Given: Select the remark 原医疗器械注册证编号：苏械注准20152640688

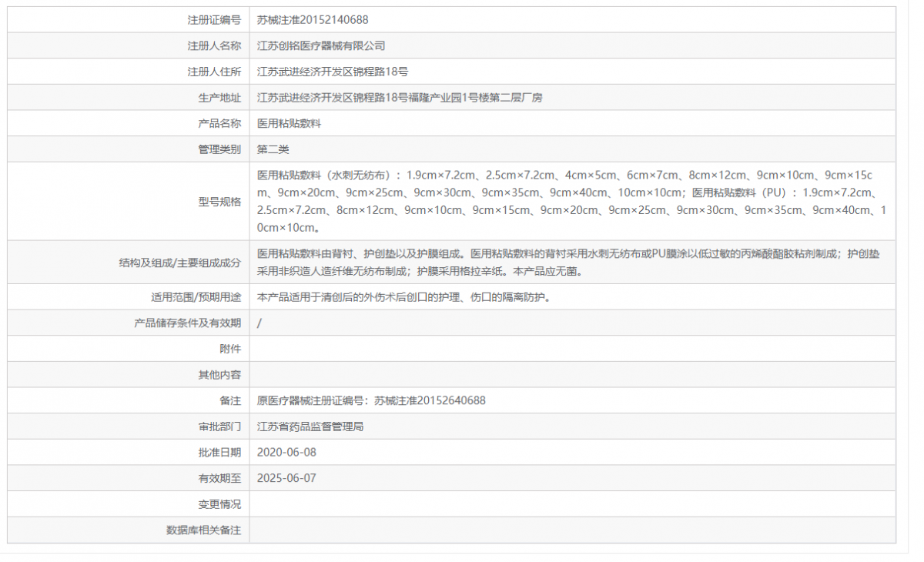Looking at the screenshot, I should tap(371, 400).
